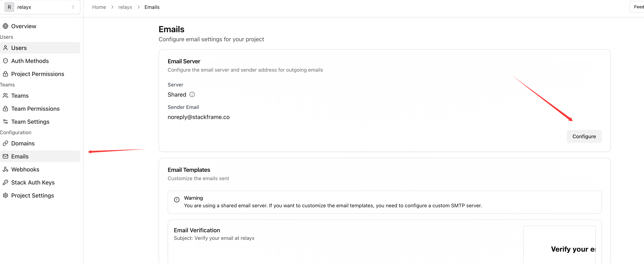Click the Stack Auth Keys key icon
Screen dimensions: 644x263
tap(5, 183)
